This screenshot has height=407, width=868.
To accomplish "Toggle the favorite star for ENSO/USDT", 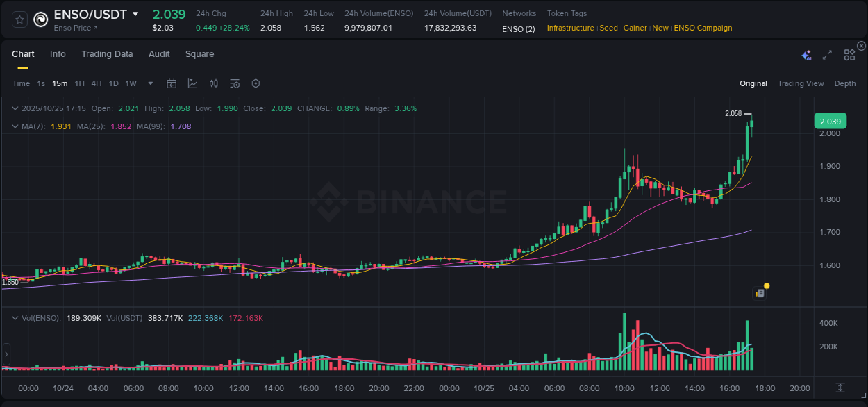I will 19,19.
